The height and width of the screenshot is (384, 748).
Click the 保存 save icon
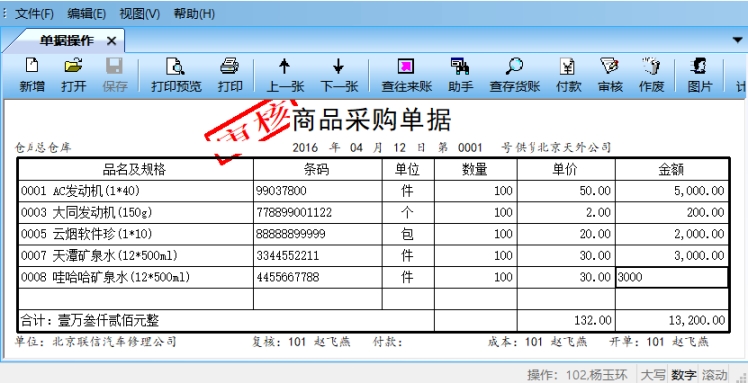(x=115, y=75)
